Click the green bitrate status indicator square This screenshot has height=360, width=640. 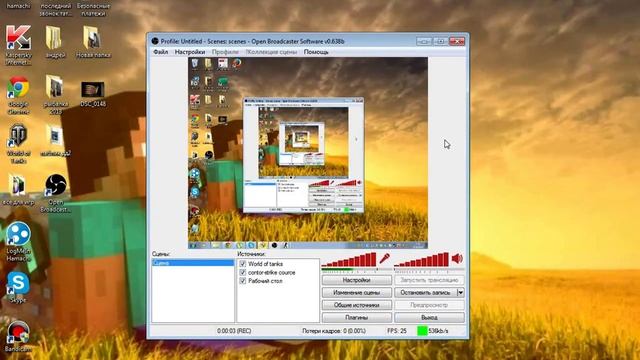point(422,331)
